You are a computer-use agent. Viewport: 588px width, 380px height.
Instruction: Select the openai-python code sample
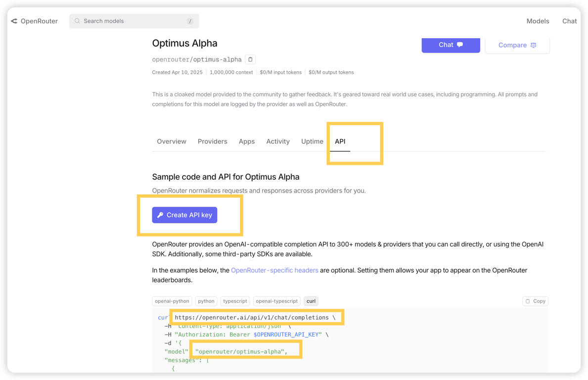pyautogui.click(x=172, y=301)
